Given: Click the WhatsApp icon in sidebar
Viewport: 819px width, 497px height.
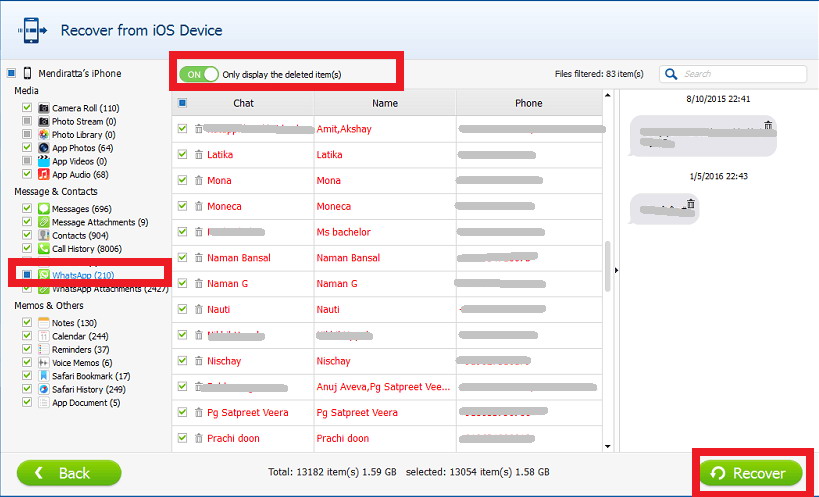Looking at the screenshot, I should pyautogui.click(x=44, y=275).
